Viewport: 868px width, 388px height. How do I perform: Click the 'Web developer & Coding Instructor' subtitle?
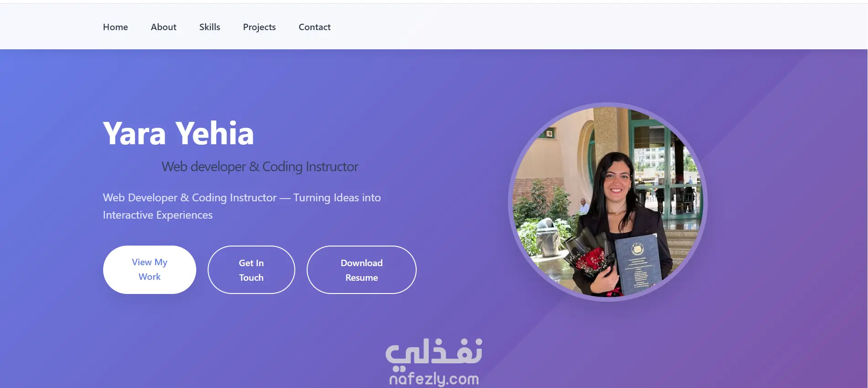(x=260, y=167)
